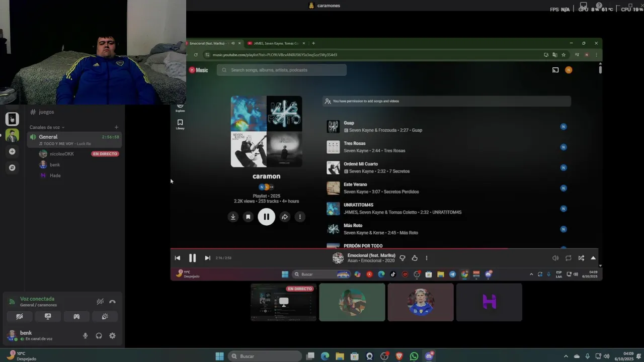The image size is (644, 362).
Task: Open the EN DIRECTO stream tile
Action: point(283,302)
